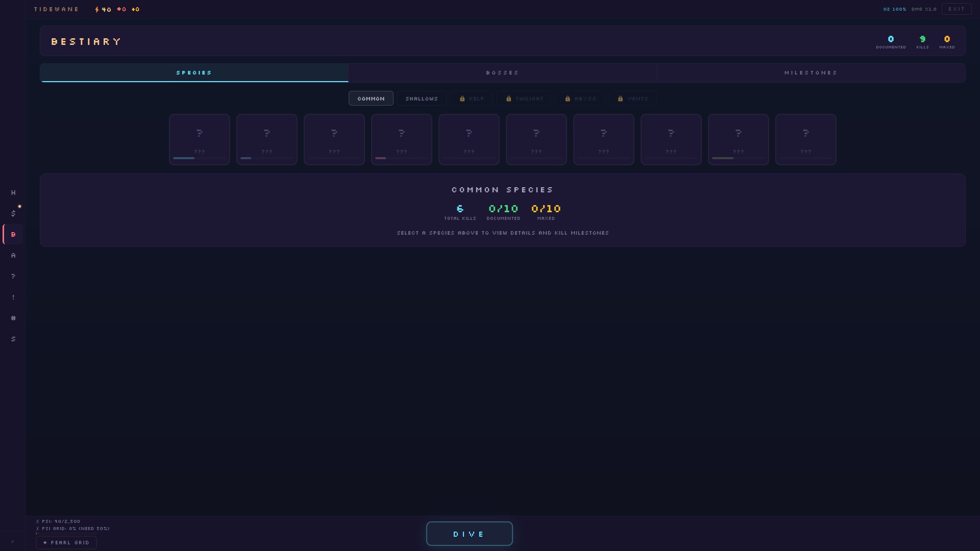
Task: Open the hash symbol sidebar icon
Action: coord(13,318)
